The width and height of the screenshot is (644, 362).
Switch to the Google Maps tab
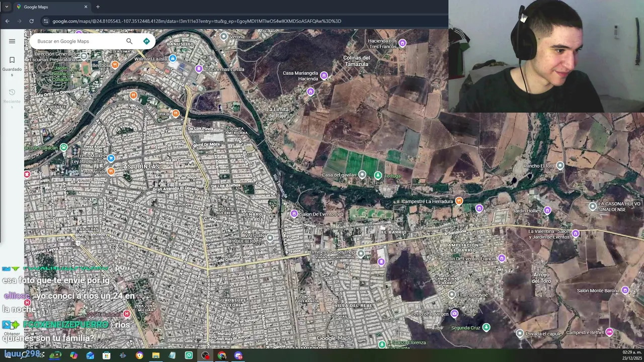click(52, 7)
